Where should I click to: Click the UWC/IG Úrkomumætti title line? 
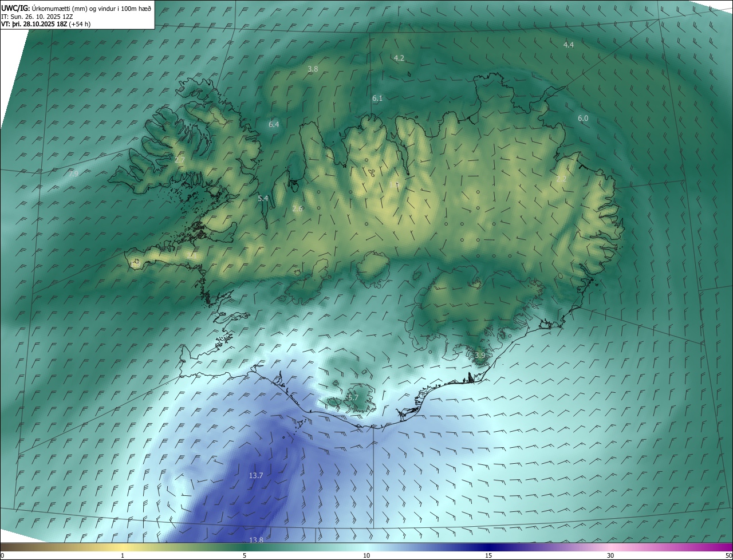point(76,8)
